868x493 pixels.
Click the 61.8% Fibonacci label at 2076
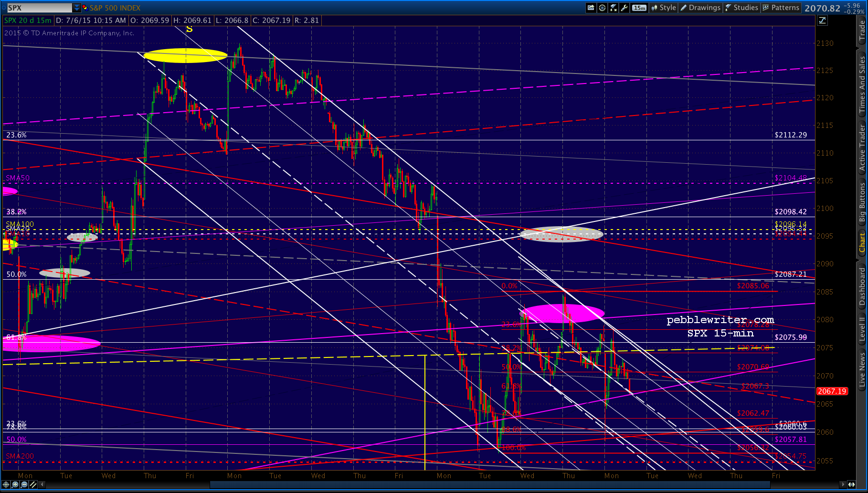[x=16, y=337]
